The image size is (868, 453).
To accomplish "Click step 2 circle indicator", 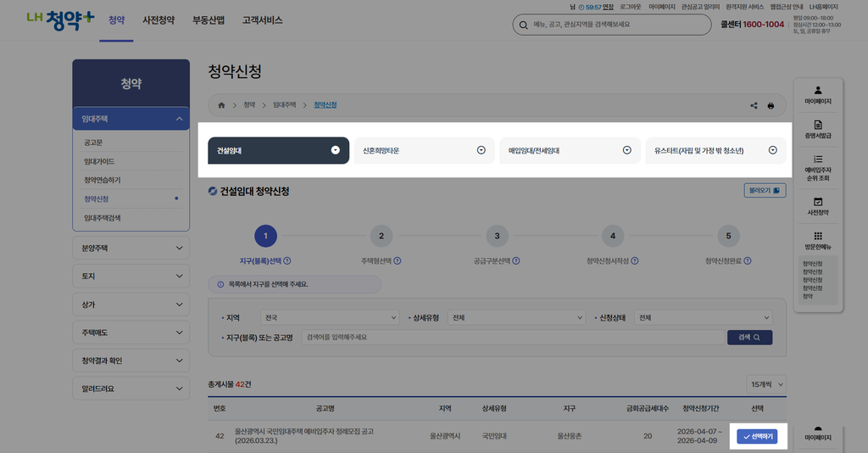I will click(x=381, y=236).
